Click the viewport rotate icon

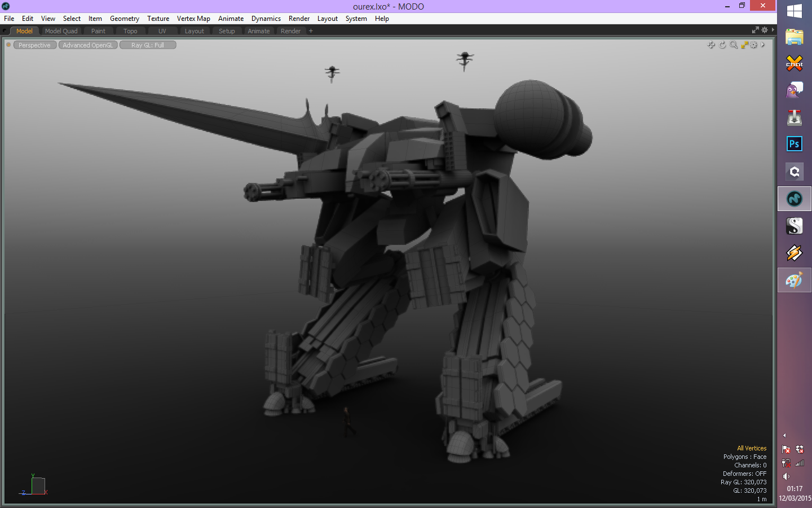click(x=722, y=45)
